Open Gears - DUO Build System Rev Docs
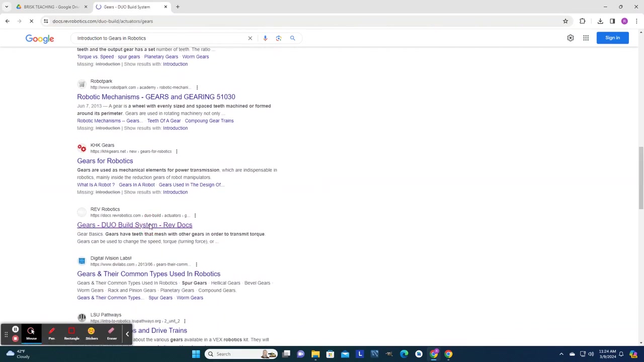Viewport: 644px width, 362px height. (134, 225)
